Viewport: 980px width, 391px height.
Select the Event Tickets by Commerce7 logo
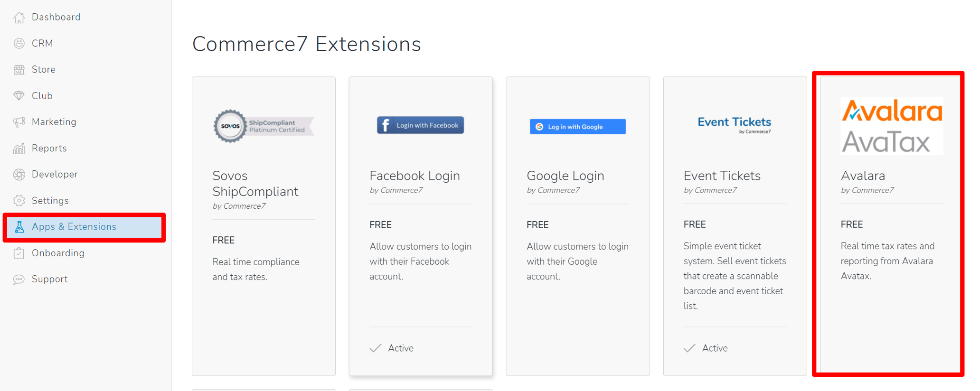point(734,124)
